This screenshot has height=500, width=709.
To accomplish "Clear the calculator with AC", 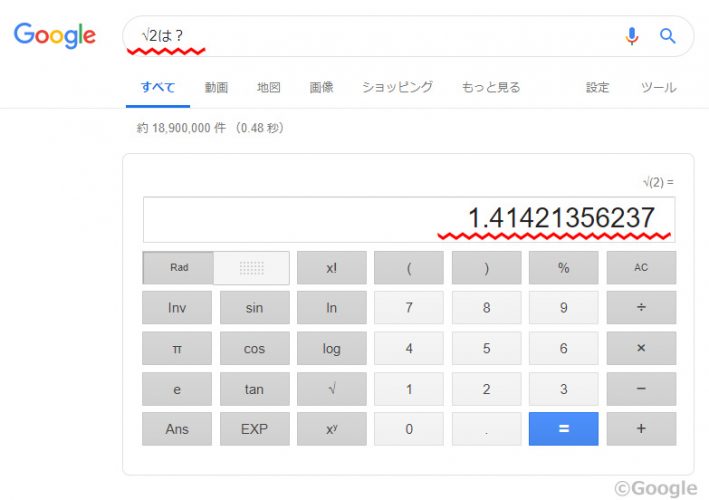I will coord(641,268).
